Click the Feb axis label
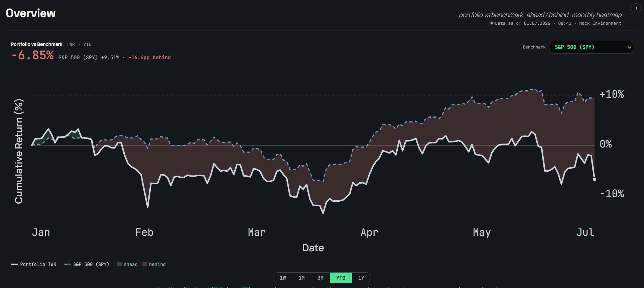Viewport: 644px width, 288px height. pyautogui.click(x=144, y=232)
